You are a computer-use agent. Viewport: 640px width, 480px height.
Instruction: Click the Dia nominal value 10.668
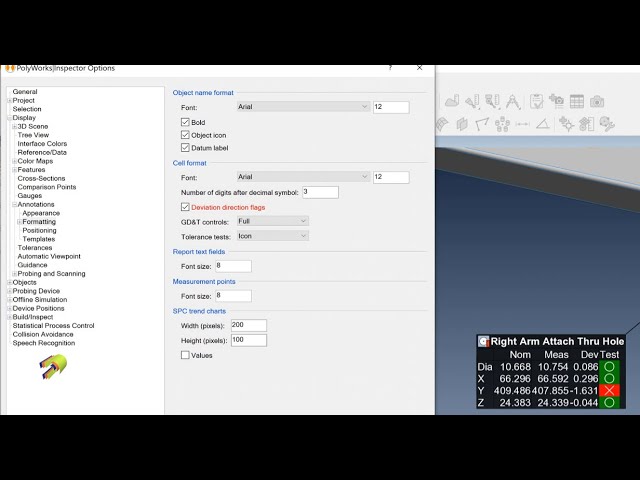[x=516, y=367]
